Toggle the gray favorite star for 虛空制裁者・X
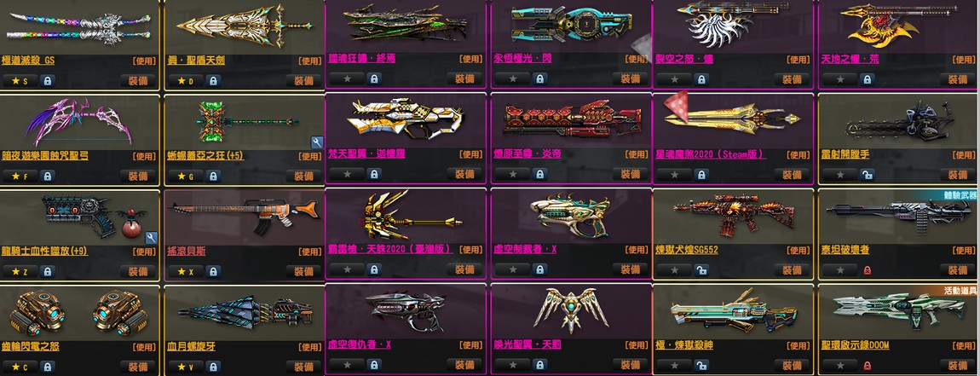 click(513, 270)
